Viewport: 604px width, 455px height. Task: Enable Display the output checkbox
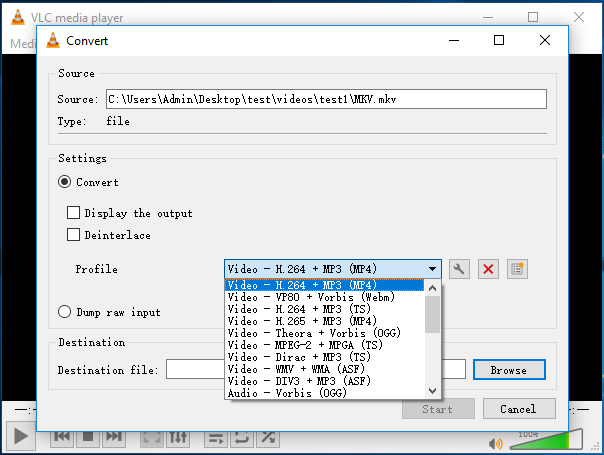pyautogui.click(x=73, y=212)
